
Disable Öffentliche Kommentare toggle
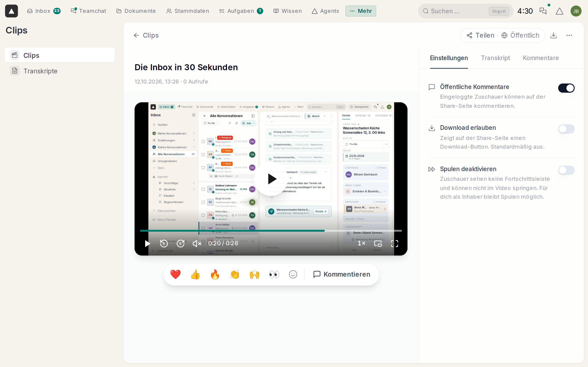coord(566,88)
